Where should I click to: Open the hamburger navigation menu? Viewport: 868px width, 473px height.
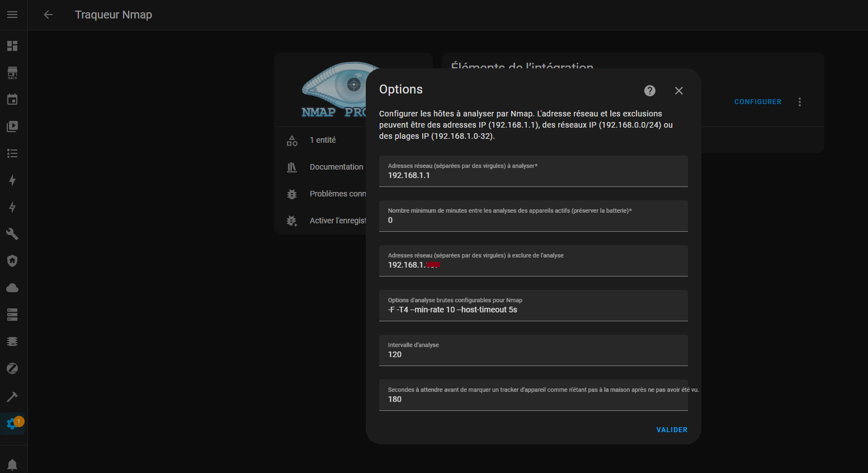point(12,15)
